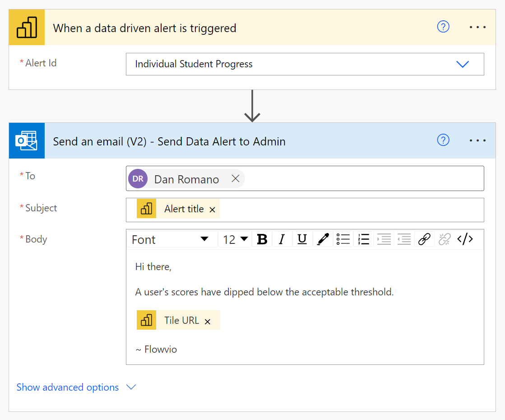The height and width of the screenshot is (420, 505).
Task: Open the font size 12 dropdown
Action: pos(235,239)
